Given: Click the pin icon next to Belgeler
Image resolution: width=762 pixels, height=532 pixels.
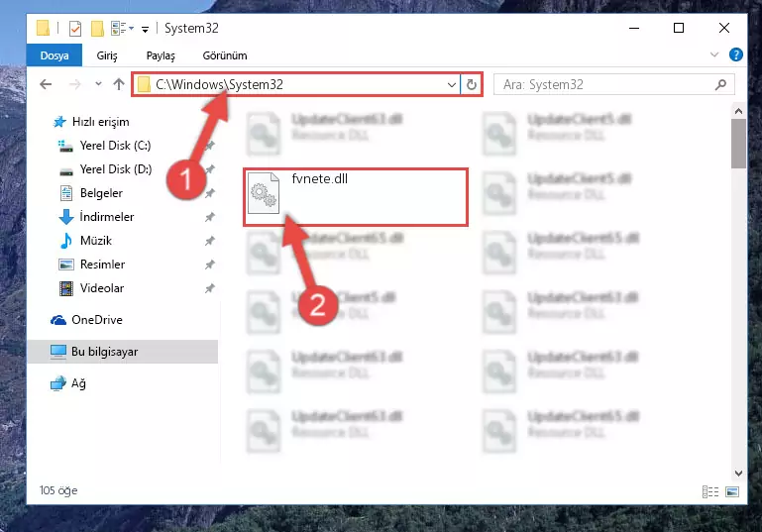Looking at the screenshot, I should click(x=209, y=193).
